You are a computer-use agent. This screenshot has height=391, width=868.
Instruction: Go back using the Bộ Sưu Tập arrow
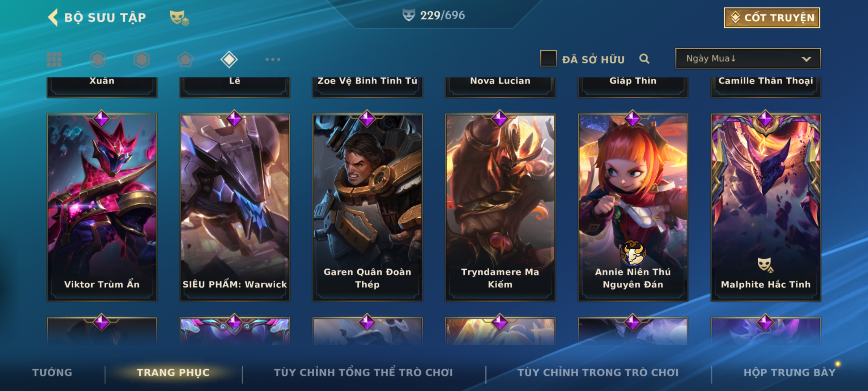click(x=53, y=17)
